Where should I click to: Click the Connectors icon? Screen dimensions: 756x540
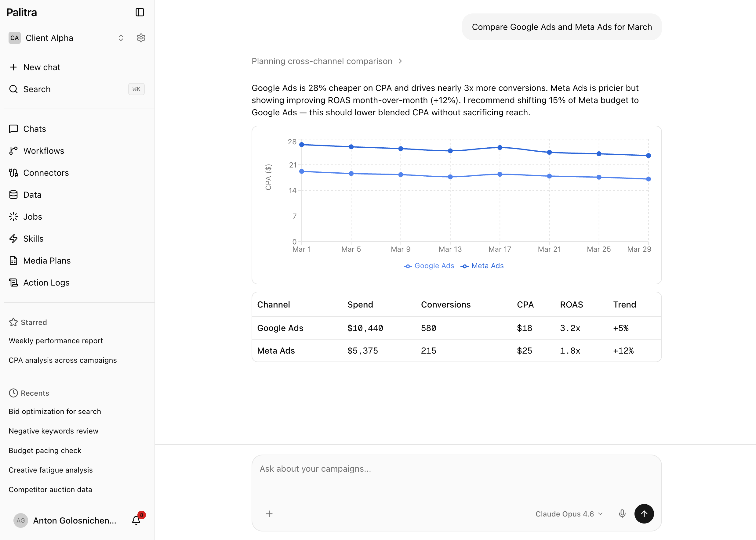click(13, 173)
